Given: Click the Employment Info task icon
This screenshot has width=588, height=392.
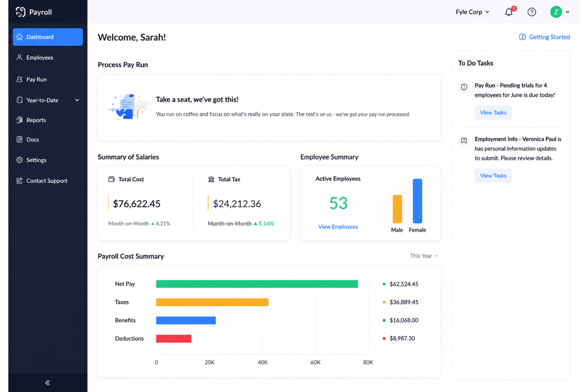Looking at the screenshot, I should 464,141.
